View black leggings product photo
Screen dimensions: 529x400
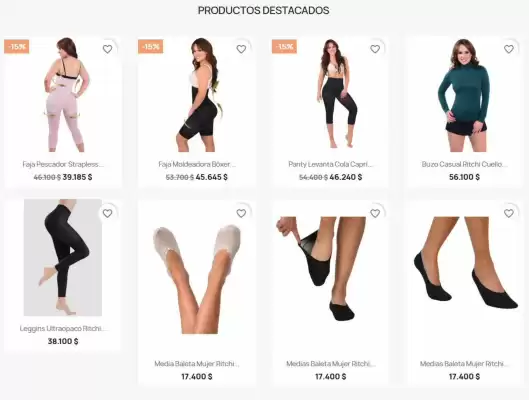(63, 257)
